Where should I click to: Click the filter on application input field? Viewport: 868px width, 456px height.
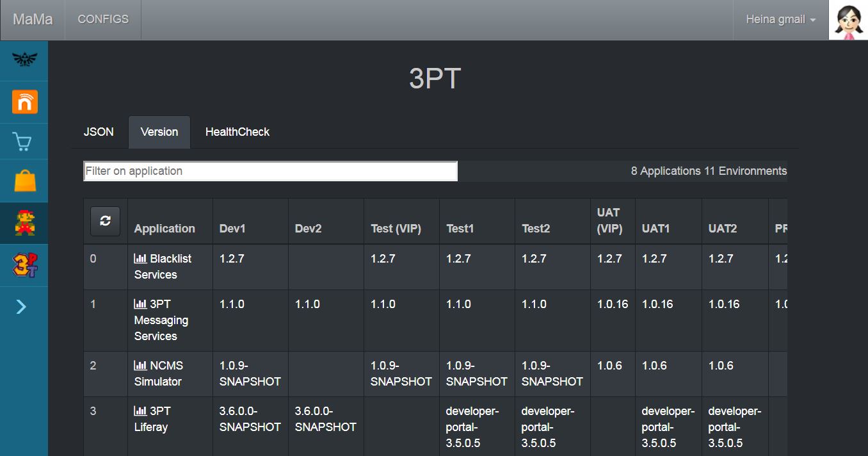269,170
